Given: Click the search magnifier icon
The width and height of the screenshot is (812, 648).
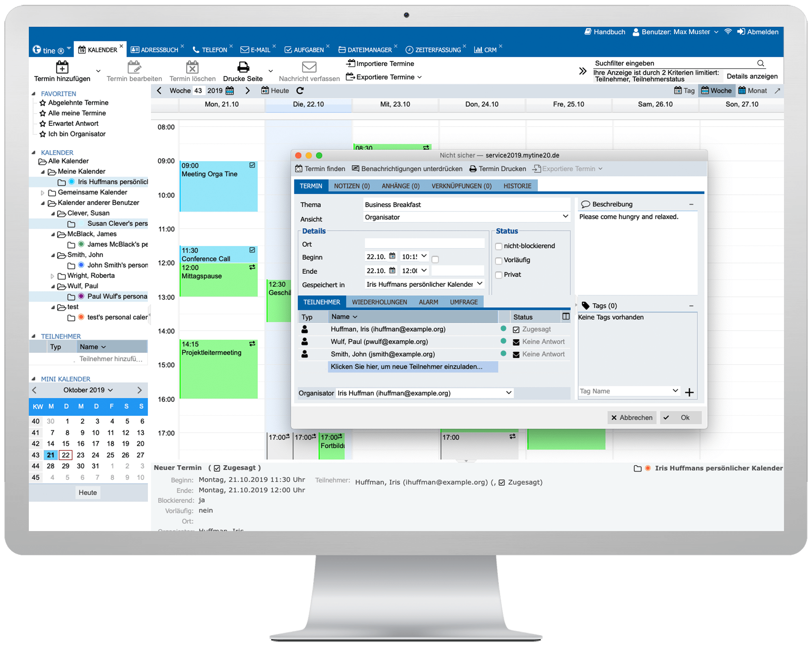Looking at the screenshot, I should [x=760, y=63].
